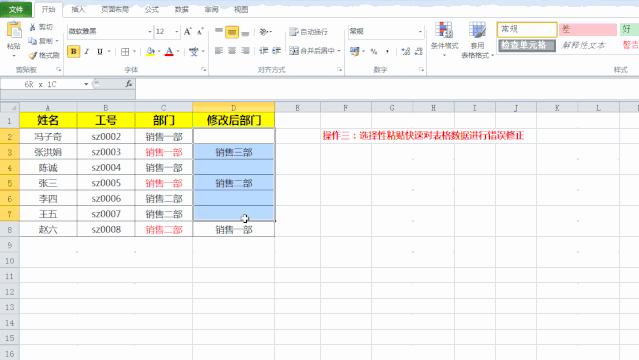This screenshot has height=360, width=639.
Task: Switch to Page Layout (页面布局) tab
Action: point(115,9)
